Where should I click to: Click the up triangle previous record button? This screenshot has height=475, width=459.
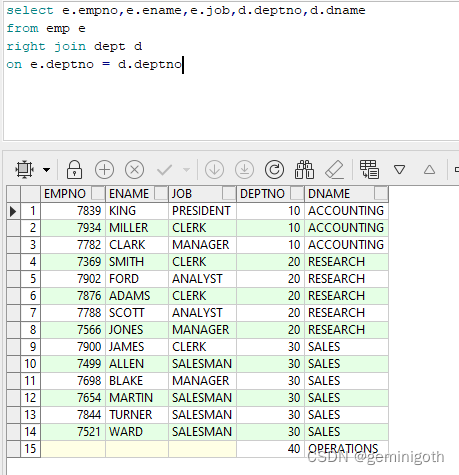click(429, 170)
